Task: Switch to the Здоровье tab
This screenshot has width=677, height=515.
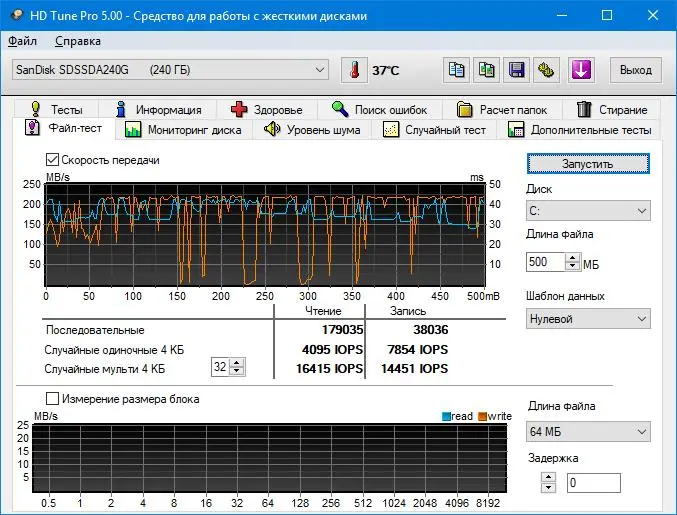Action: click(x=267, y=109)
